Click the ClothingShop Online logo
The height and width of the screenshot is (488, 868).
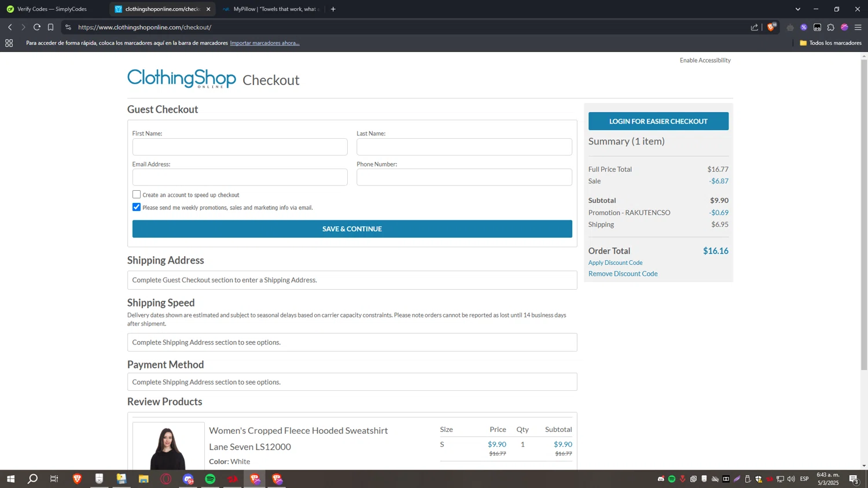pos(182,78)
